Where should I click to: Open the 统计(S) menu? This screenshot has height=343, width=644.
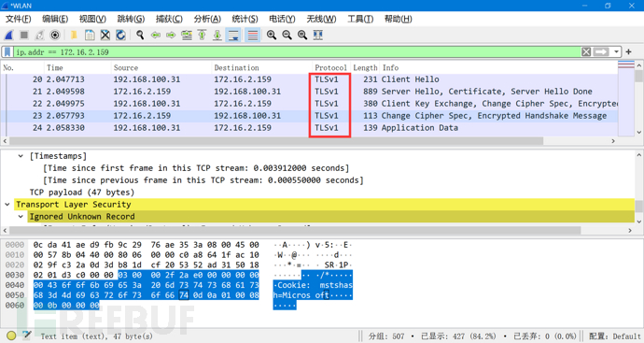pyautogui.click(x=245, y=19)
